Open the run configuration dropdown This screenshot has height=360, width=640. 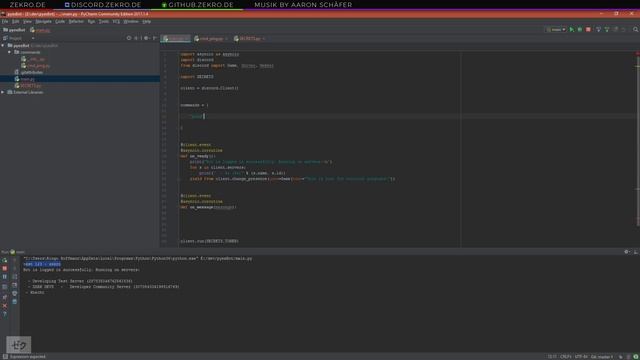coord(556,29)
